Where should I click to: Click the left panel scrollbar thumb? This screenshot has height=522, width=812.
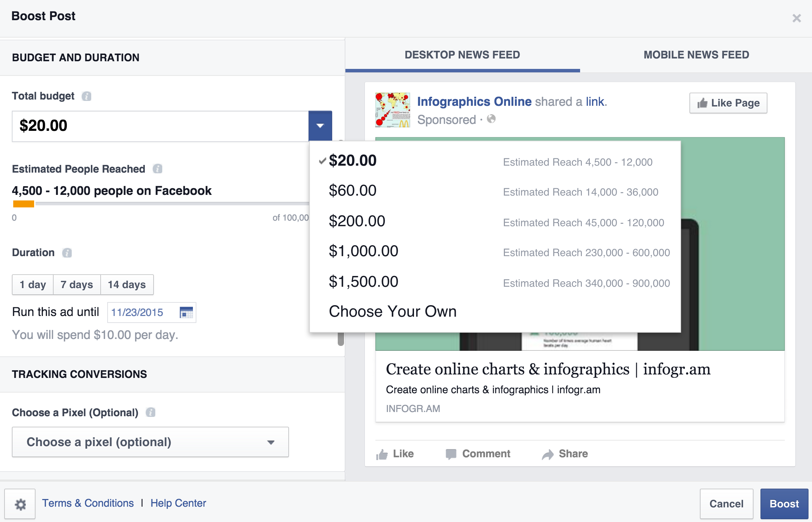coord(341,339)
